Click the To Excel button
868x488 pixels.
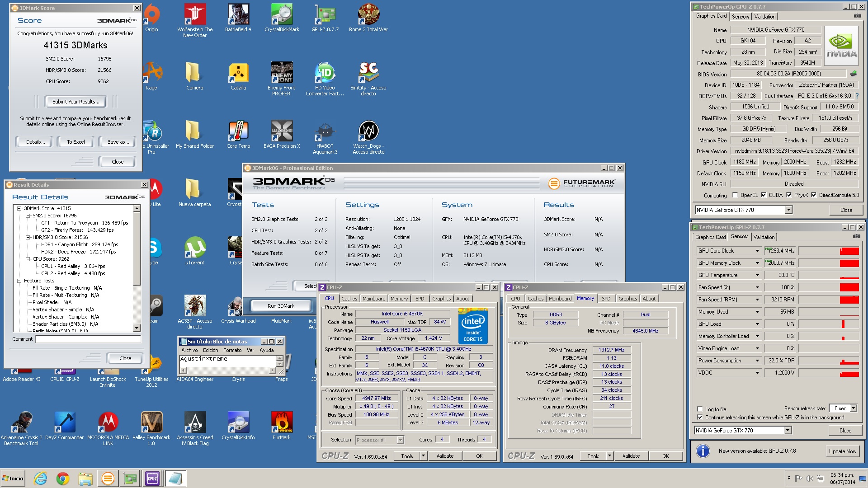pos(75,142)
